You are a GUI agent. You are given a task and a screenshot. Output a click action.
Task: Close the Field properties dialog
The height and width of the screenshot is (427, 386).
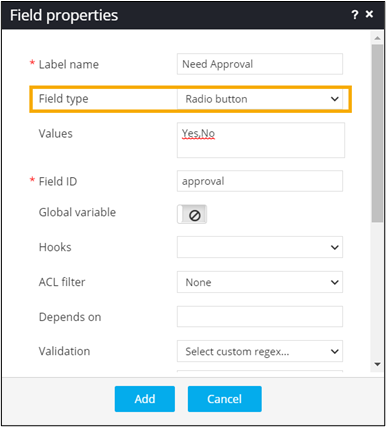pos(369,14)
